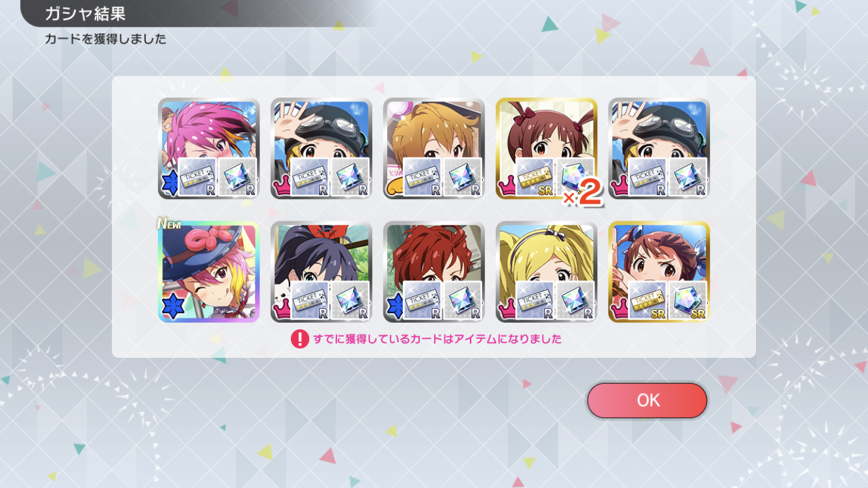The height and width of the screenshot is (488, 868).
Task: Select the yellow-haired twin-tail girl card
Action: coord(547,272)
